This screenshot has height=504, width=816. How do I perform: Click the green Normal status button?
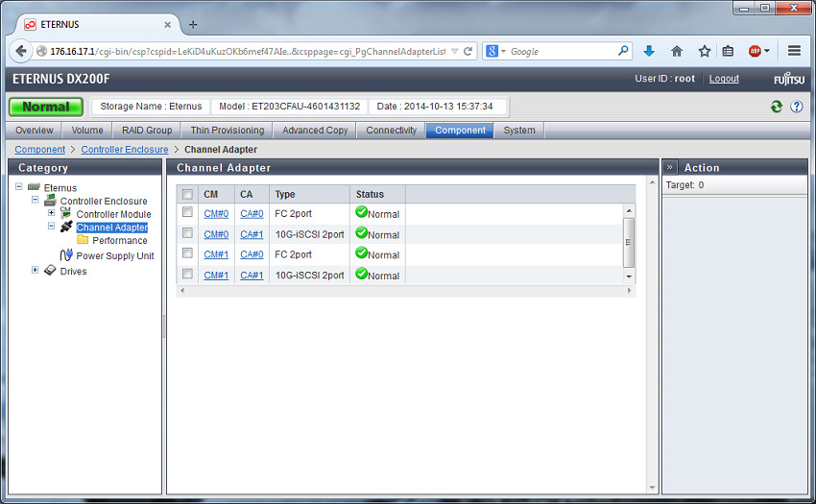pyautogui.click(x=46, y=107)
